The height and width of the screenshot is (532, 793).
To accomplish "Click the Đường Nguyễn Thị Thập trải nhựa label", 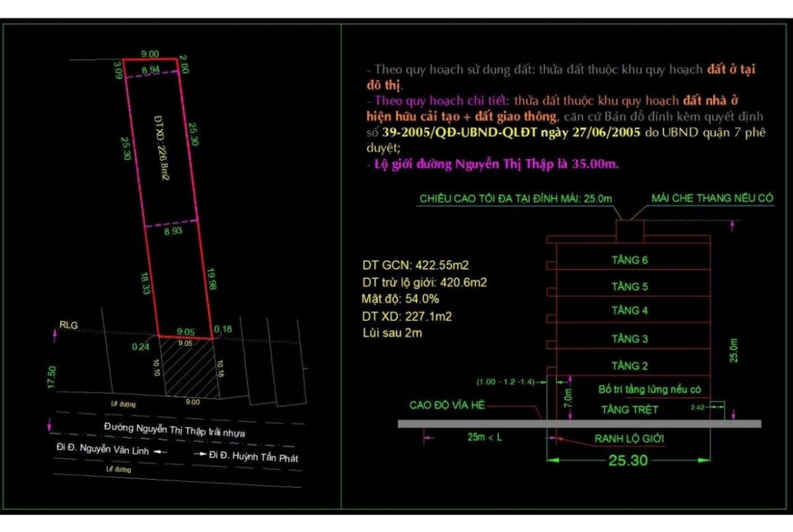I will (x=174, y=430).
